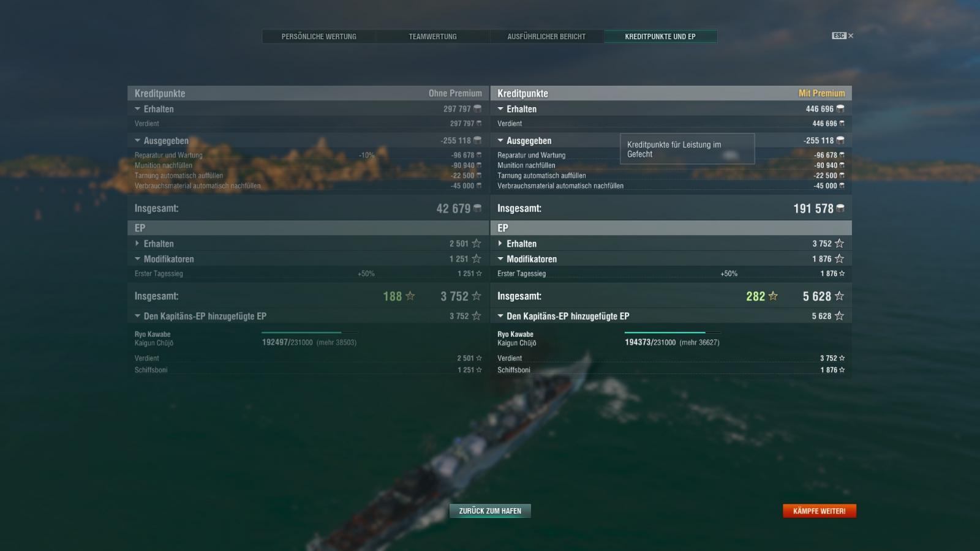Switch to Persönliche Wertung tab
Screen dimensions: 980x551
(x=318, y=37)
